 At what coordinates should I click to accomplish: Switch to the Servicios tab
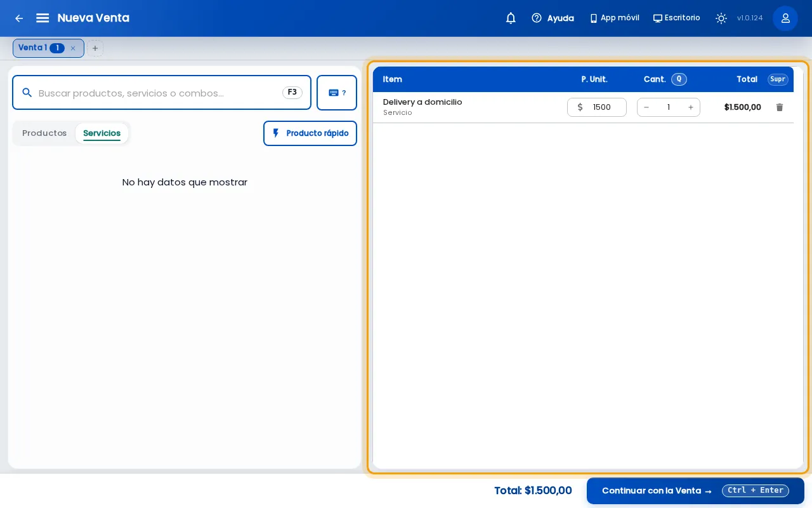(101, 133)
